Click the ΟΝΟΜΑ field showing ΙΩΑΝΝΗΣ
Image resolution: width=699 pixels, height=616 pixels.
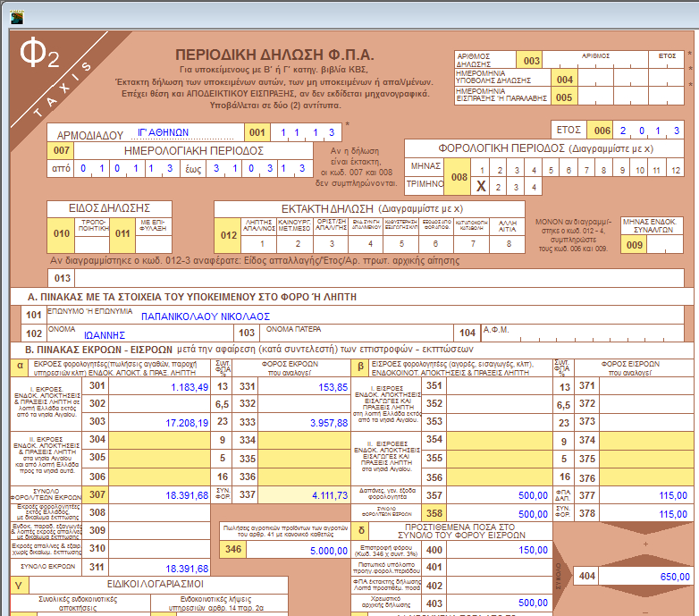(140, 333)
